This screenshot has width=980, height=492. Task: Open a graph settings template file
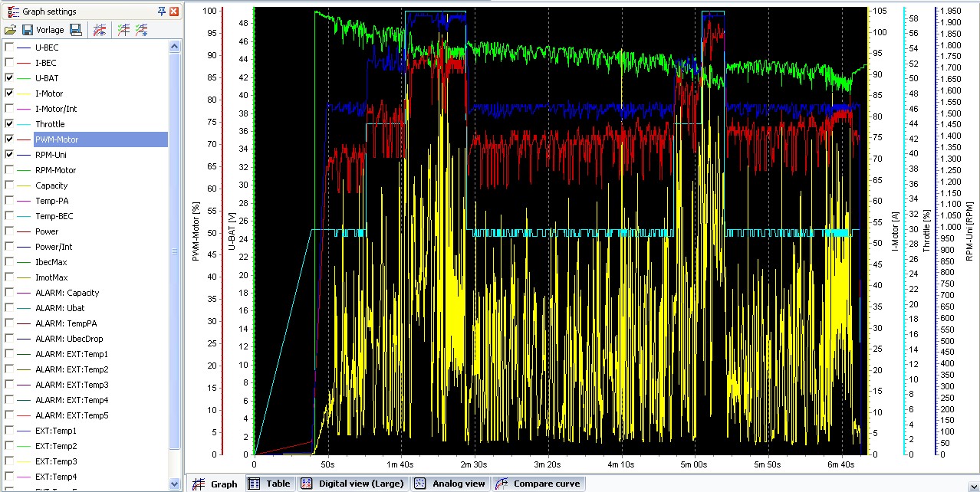point(10,30)
